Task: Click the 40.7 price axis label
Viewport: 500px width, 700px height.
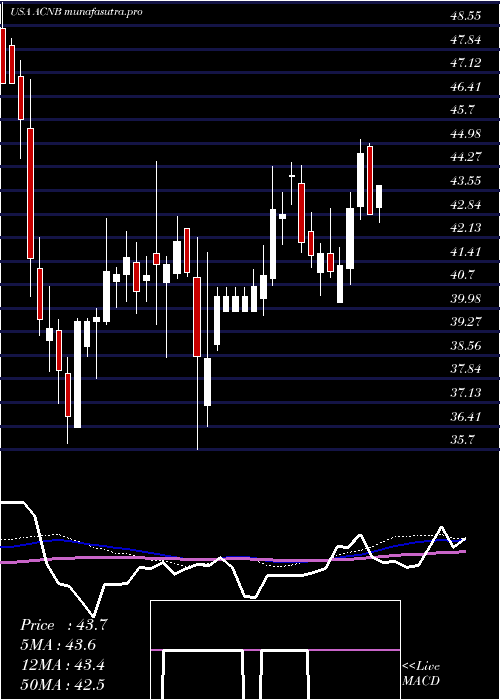Action: pos(462,275)
